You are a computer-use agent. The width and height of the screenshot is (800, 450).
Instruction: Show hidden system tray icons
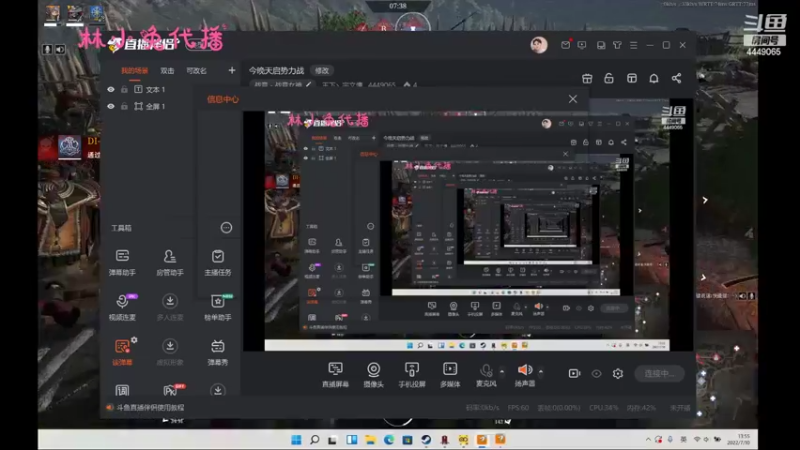pos(648,439)
